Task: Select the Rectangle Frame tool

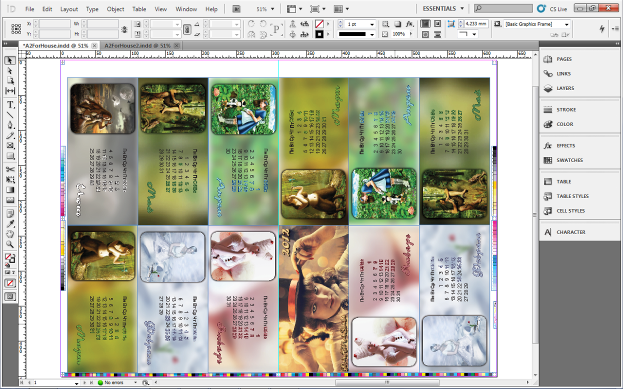Action: point(10,146)
